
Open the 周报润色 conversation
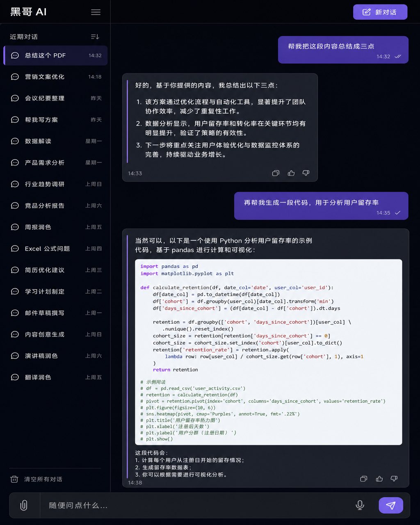coord(55,227)
